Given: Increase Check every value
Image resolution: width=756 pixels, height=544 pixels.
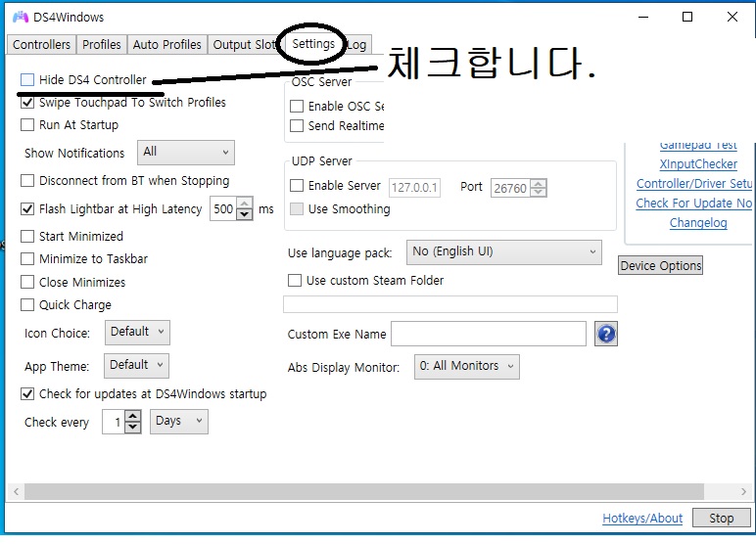Looking at the screenshot, I should 132,416.
